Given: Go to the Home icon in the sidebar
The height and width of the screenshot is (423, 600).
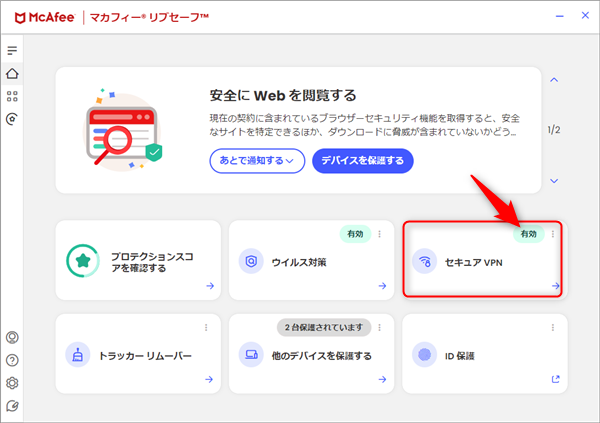Looking at the screenshot, I should [x=12, y=73].
